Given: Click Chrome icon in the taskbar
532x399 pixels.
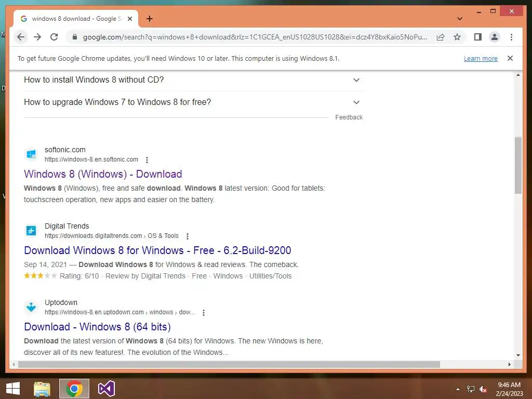Looking at the screenshot, I should tap(74, 389).
